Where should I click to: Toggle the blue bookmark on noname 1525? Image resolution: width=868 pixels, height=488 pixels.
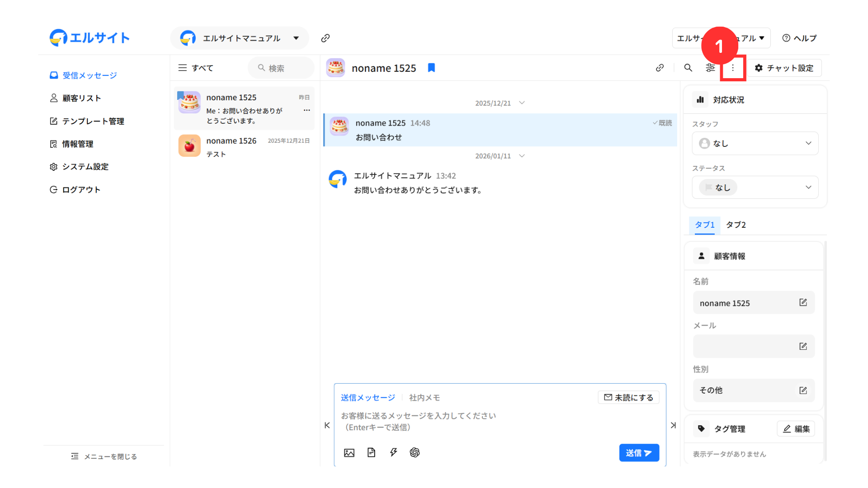[431, 68]
